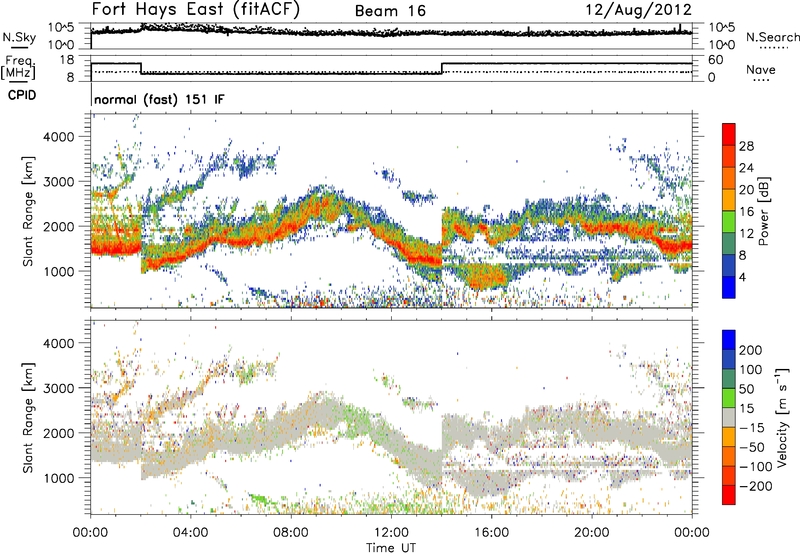Click the '28' Power colorbar tick
This screenshot has width=800, height=554.
point(746,146)
